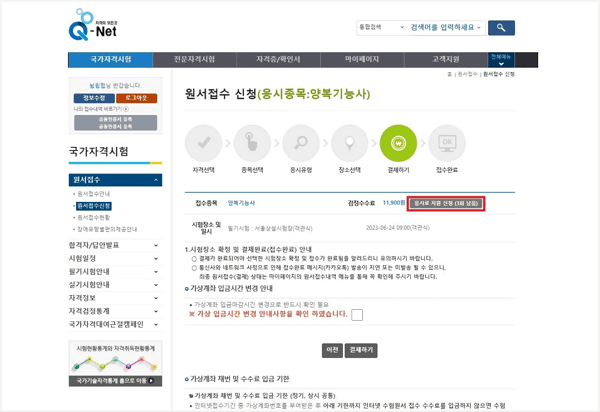Click arrow icon on 국가기술자격통계 홈으로 이동
Viewport: 600px width, 412px height.
click(151, 381)
